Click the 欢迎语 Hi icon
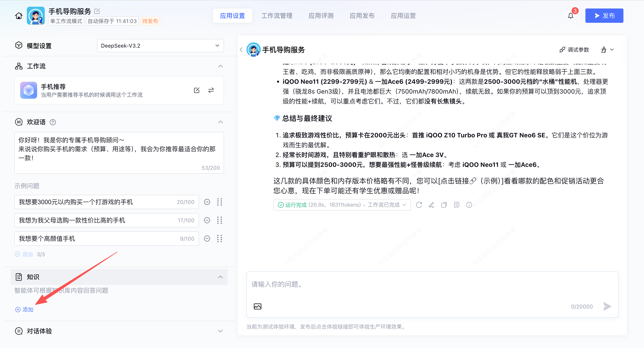 pos(19,122)
